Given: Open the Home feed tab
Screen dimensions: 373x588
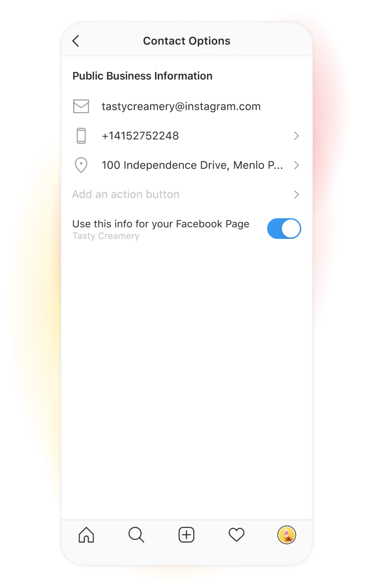Looking at the screenshot, I should 86,535.
